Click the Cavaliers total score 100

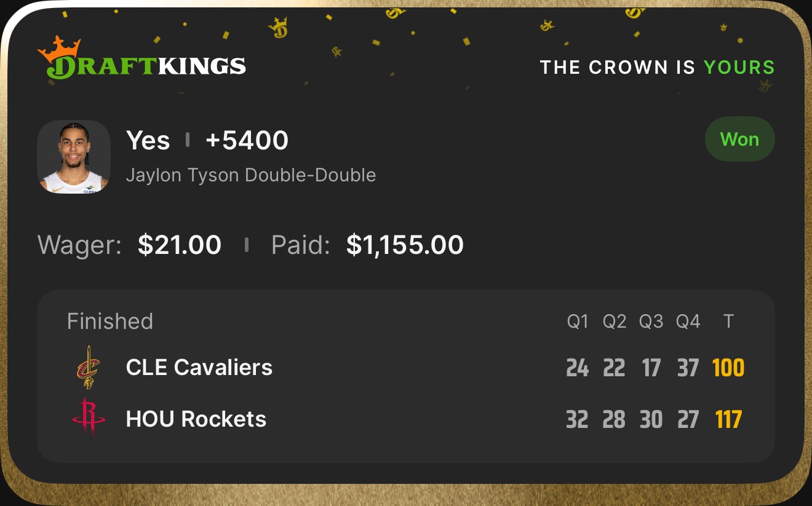(728, 368)
